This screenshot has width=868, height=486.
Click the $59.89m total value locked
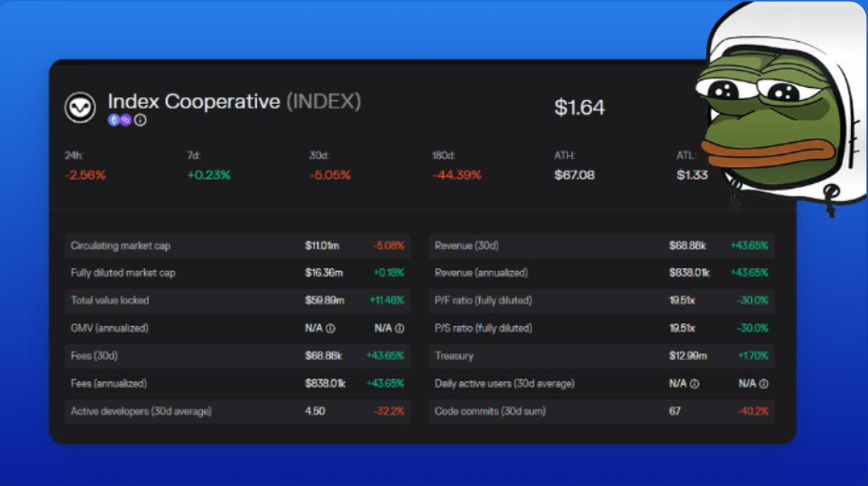coord(325,301)
